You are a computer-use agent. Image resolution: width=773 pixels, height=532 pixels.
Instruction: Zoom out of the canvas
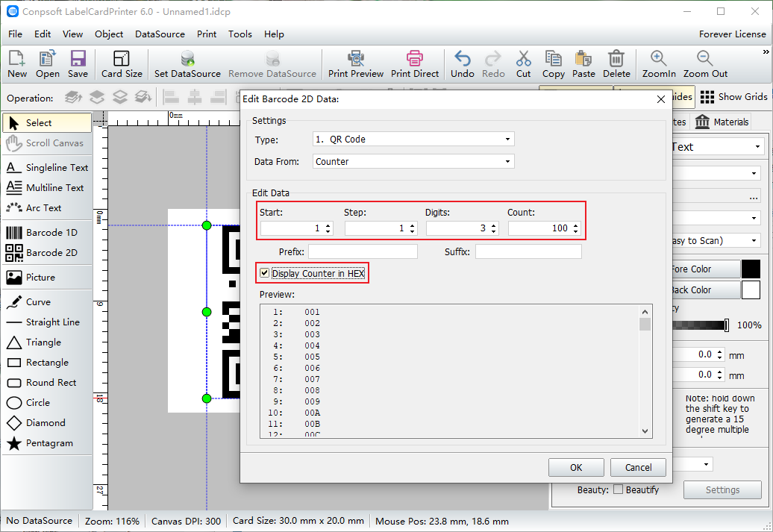(x=705, y=64)
